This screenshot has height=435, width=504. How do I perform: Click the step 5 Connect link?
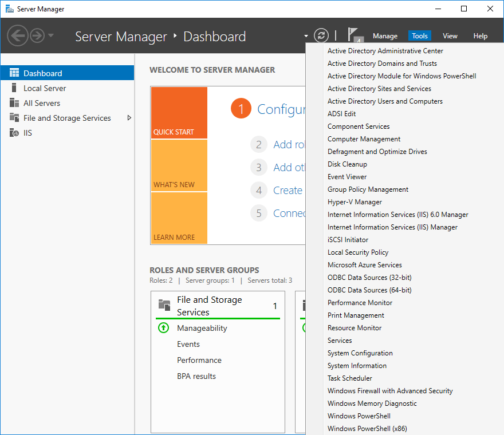(x=289, y=213)
